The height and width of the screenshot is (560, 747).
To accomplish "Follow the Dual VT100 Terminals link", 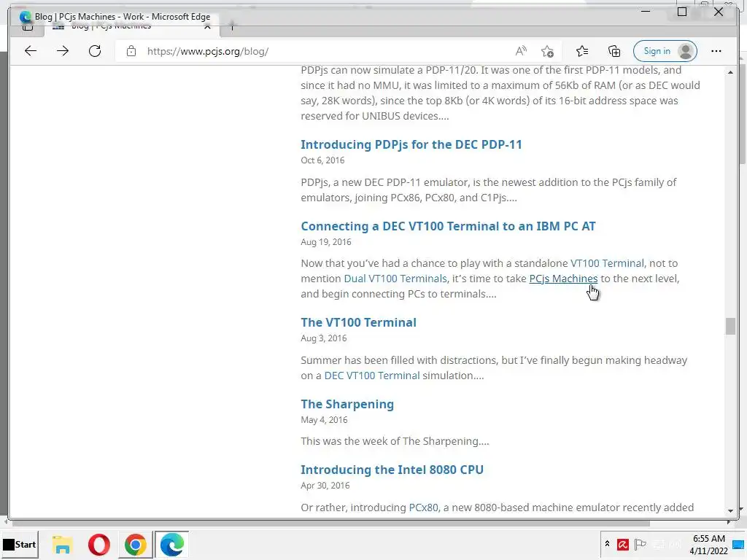I will coord(395,279).
